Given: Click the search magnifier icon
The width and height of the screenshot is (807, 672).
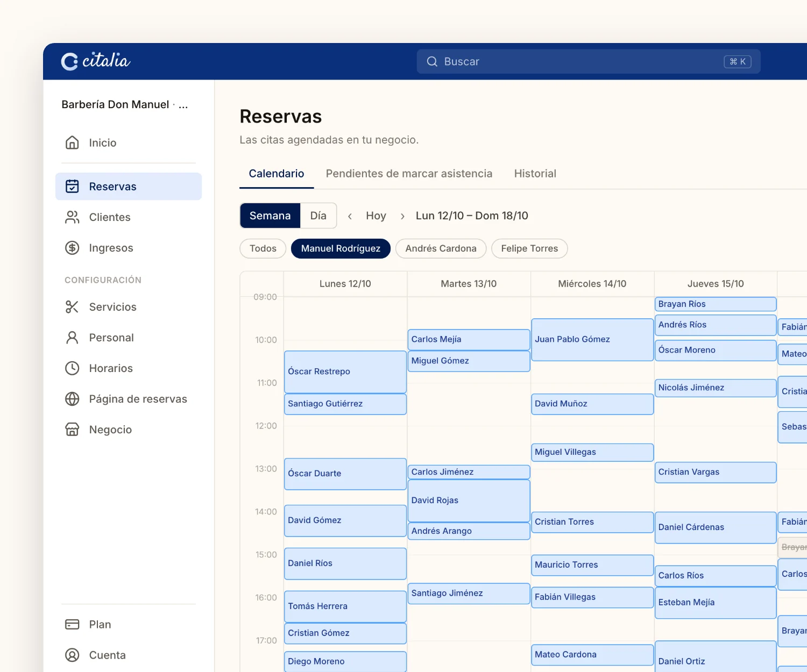Looking at the screenshot, I should click(x=432, y=61).
